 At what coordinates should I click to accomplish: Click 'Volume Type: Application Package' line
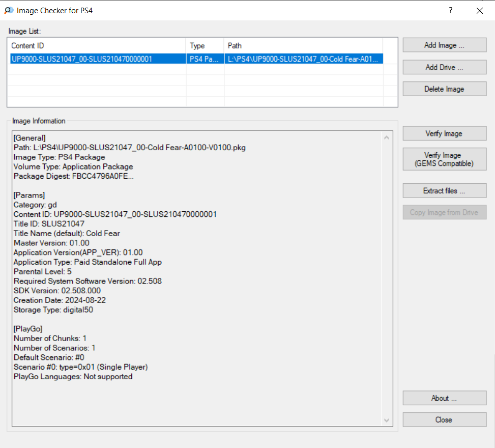point(73,166)
